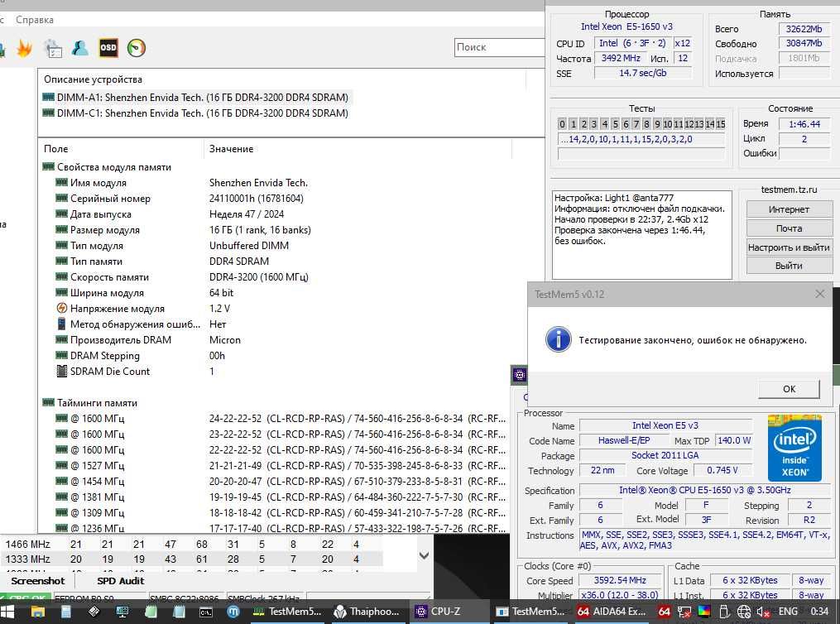
Task: Select timing row at 1309 МГц
Action: (x=281, y=512)
